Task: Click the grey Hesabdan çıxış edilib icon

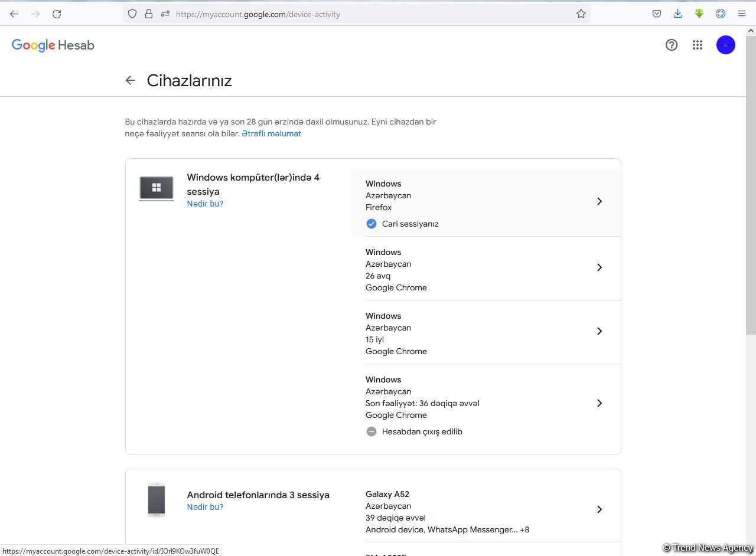Action: [372, 431]
